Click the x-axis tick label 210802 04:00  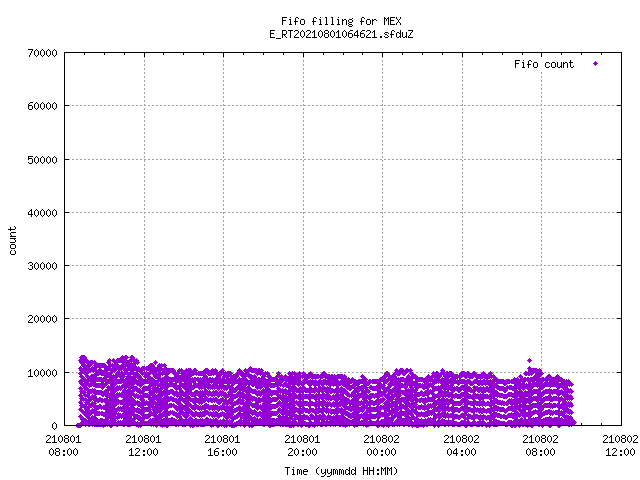[462, 446]
